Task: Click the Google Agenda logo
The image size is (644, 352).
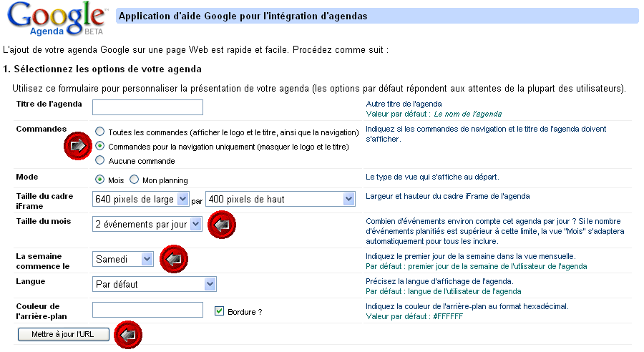Action: click(x=57, y=19)
